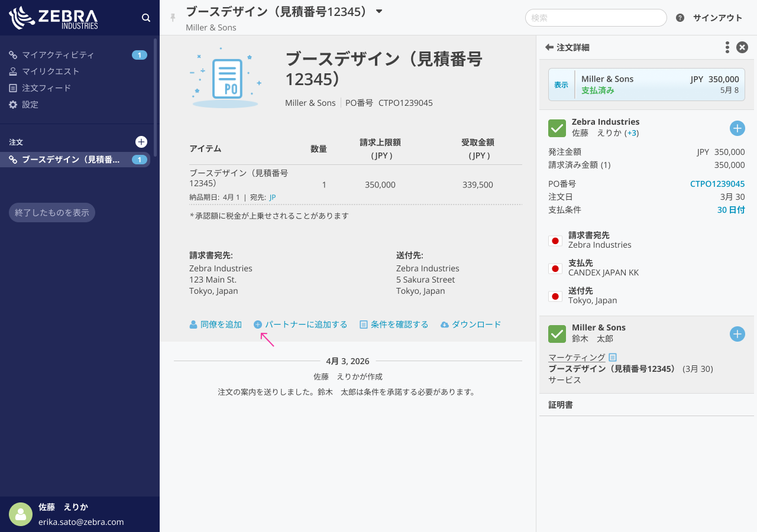The height and width of the screenshot is (532, 757).
Task: Add a new order with the 注文 plus icon
Action: click(x=141, y=142)
